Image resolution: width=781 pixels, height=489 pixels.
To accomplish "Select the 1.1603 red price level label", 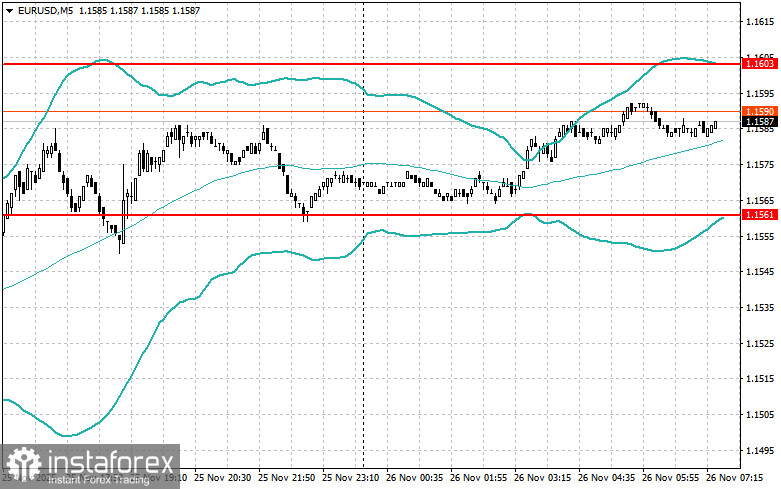I will 760,63.
